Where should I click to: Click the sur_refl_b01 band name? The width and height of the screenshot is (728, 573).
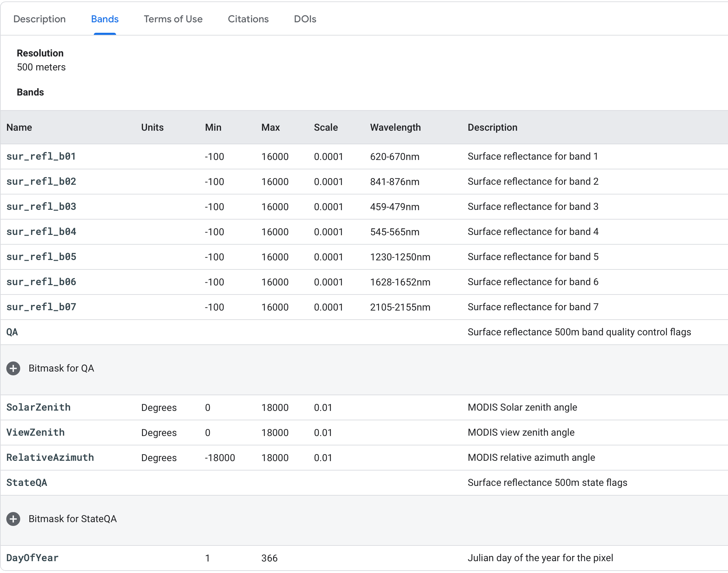(41, 156)
